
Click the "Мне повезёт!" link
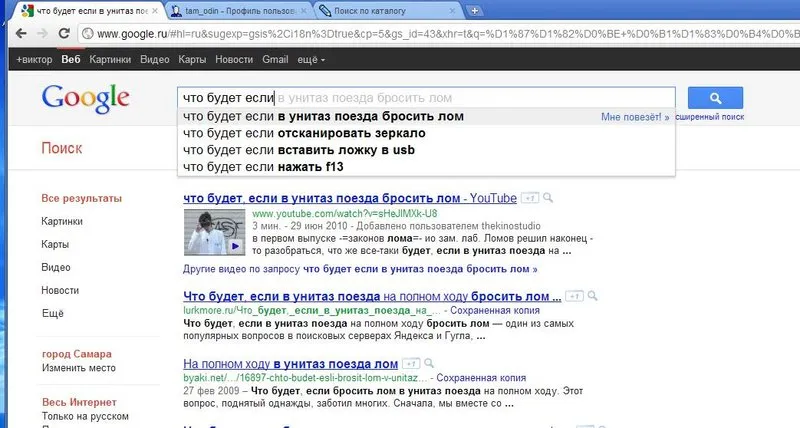tap(635, 117)
